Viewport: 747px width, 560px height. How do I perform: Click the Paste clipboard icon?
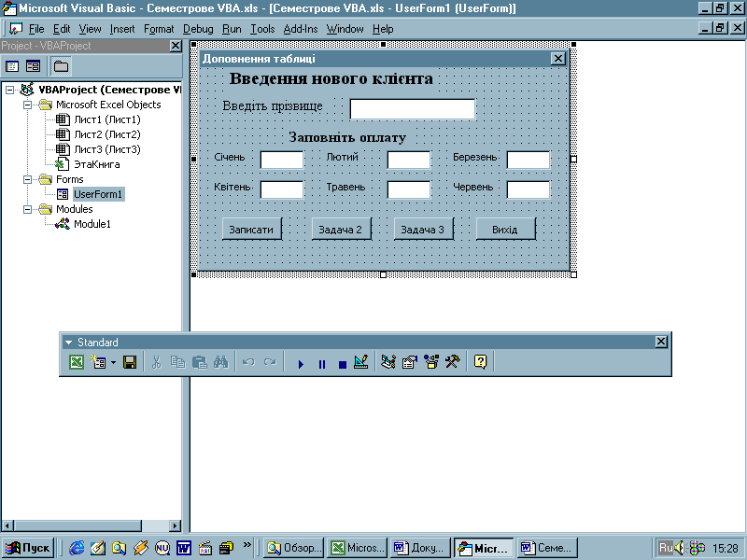200,362
